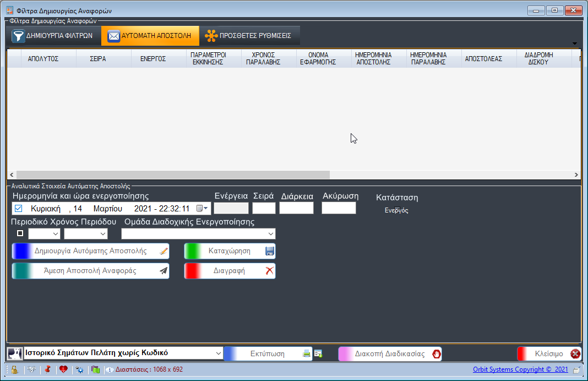
Task: Switch to ΔΗΜΙΟΥΡΓΙΑ ΦΙΛΤΡΩΝ tab
Action: coord(52,36)
